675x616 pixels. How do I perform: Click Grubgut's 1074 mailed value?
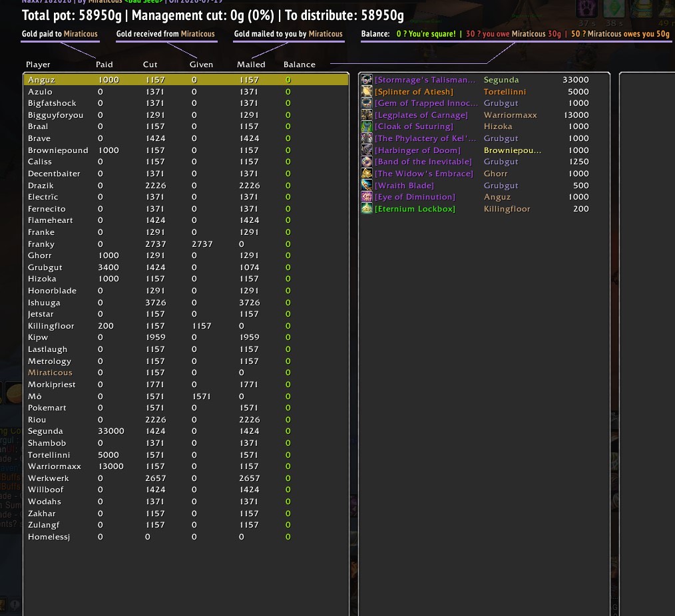249,267
